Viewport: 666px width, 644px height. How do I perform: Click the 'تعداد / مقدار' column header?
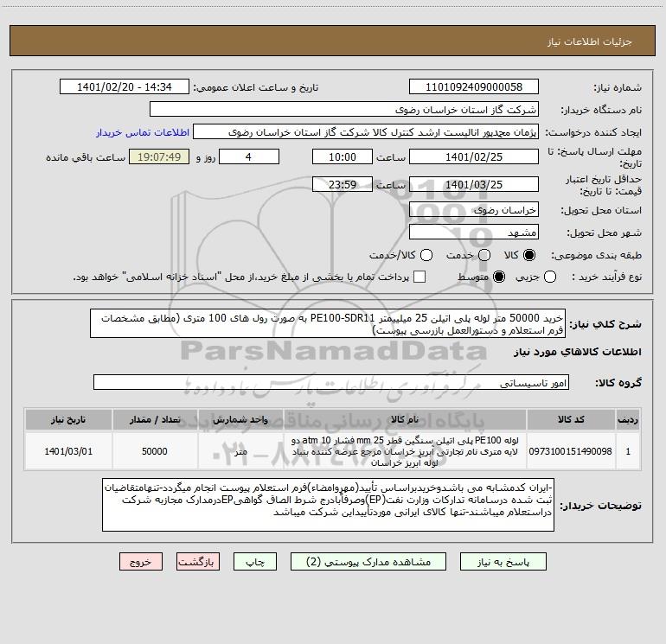[155, 419]
